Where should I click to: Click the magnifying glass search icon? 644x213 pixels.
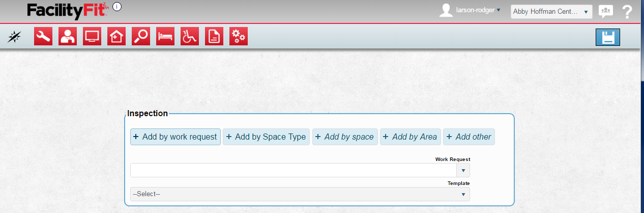[141, 36]
